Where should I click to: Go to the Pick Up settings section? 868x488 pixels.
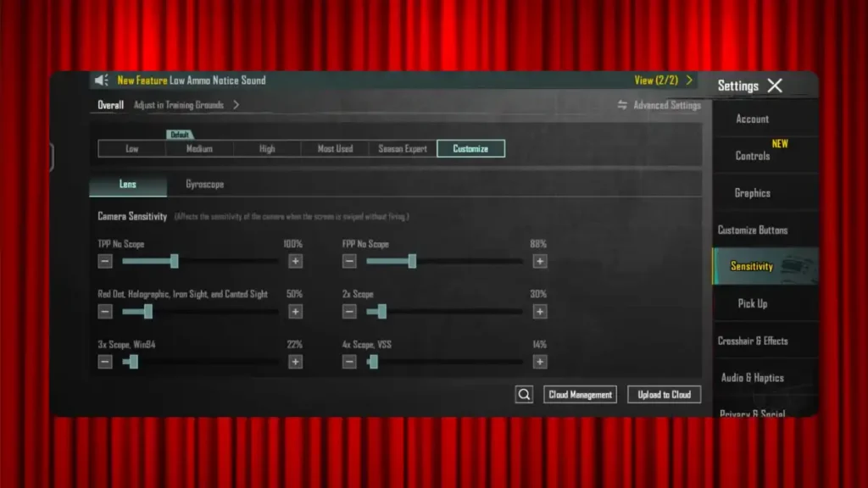[x=752, y=303]
